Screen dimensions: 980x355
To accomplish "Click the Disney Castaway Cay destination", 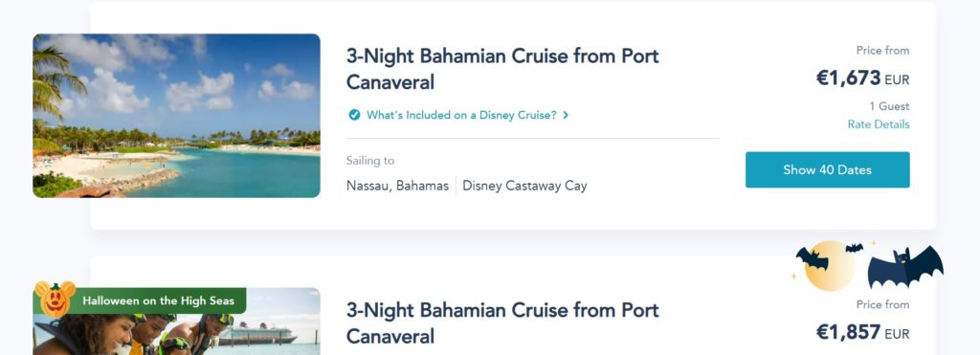I will click(x=524, y=186).
